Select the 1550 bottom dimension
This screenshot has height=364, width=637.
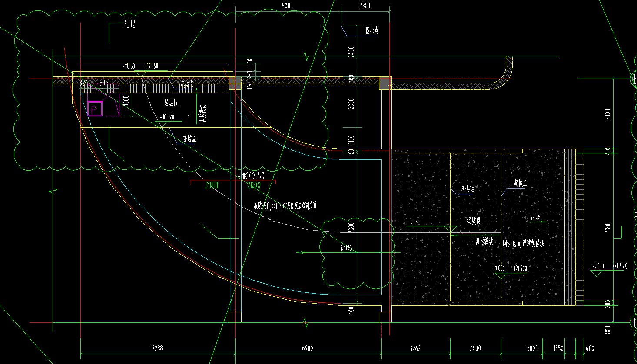click(558, 348)
